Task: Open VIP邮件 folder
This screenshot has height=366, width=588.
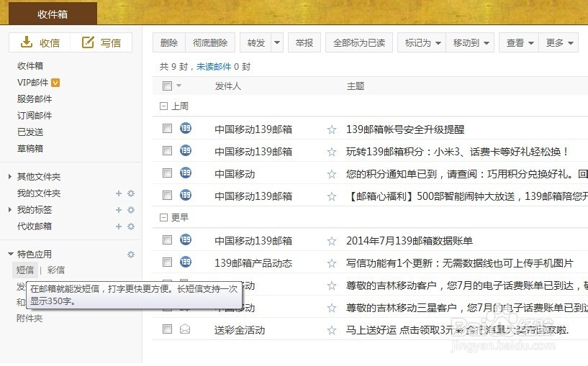Action: pos(32,83)
